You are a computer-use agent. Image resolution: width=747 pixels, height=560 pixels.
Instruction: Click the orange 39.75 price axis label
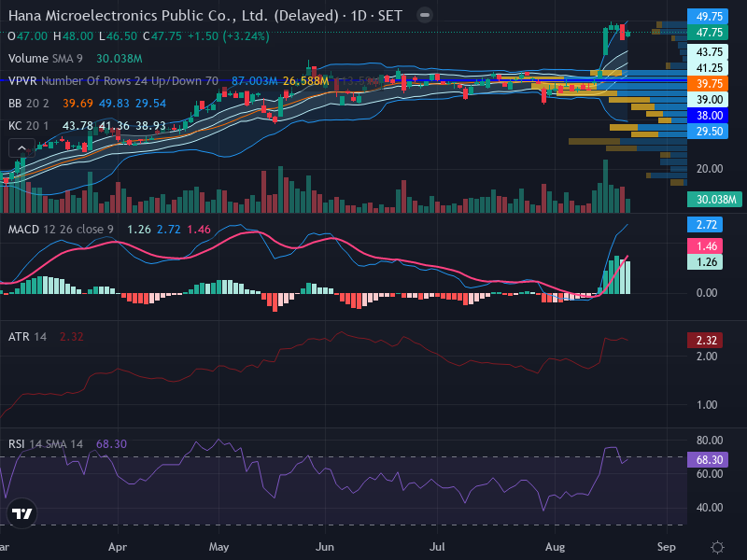coord(708,83)
